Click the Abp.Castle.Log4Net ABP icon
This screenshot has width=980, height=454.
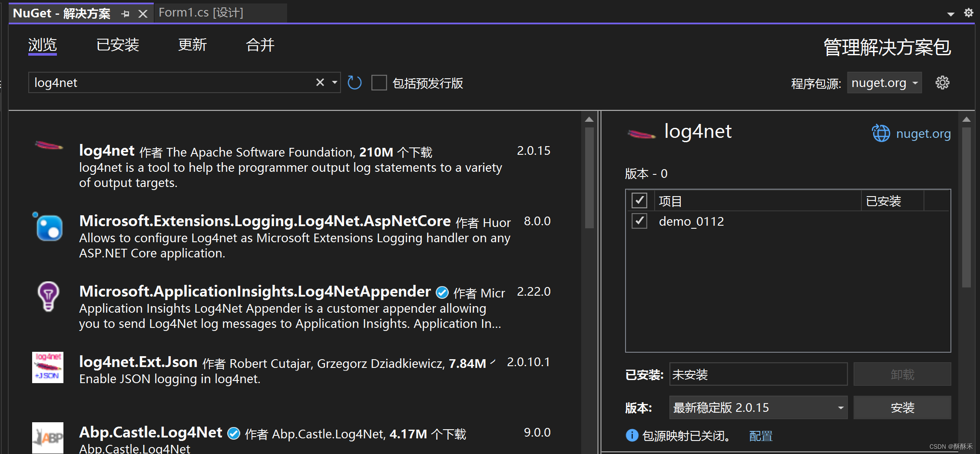coord(48,438)
